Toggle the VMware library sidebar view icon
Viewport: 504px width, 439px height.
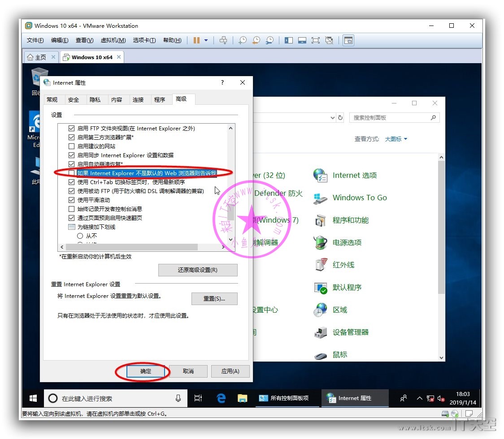[x=289, y=40]
